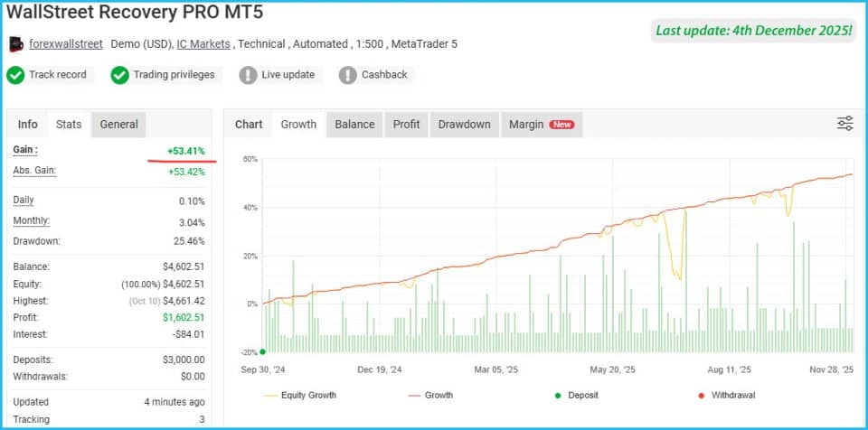Click the Trading privileges green checkmark icon

pyautogui.click(x=119, y=75)
